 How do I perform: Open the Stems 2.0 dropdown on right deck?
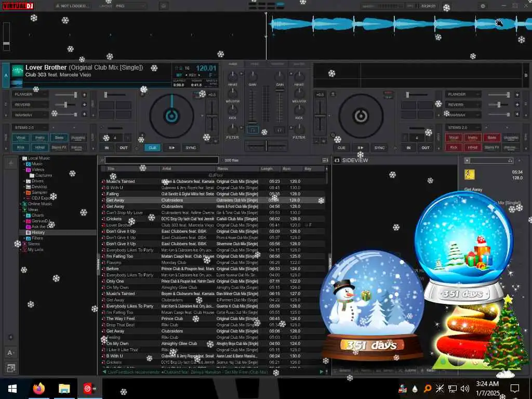click(463, 128)
